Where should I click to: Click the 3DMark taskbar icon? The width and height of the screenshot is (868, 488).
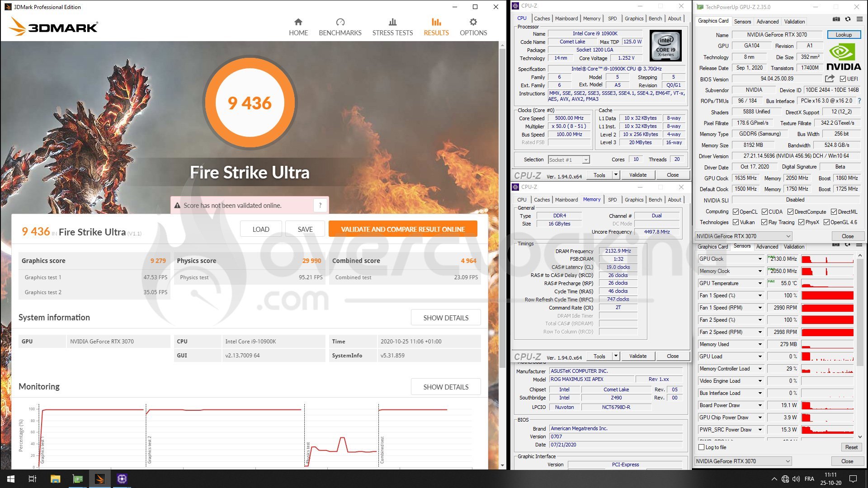click(x=99, y=479)
